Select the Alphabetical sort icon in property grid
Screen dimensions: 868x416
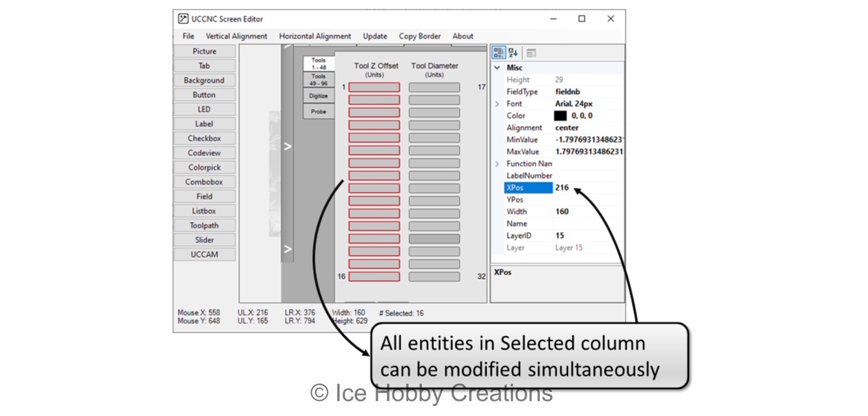(x=513, y=52)
